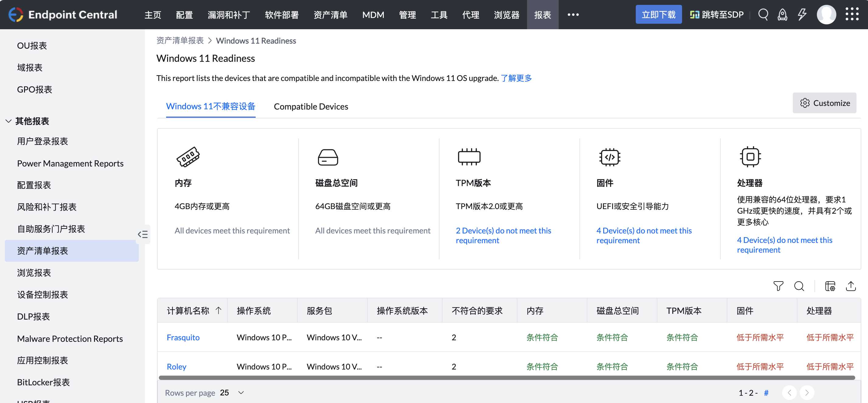Click the lightning quick-actions icon
Image resolution: width=868 pixels, height=403 pixels.
coord(802,15)
